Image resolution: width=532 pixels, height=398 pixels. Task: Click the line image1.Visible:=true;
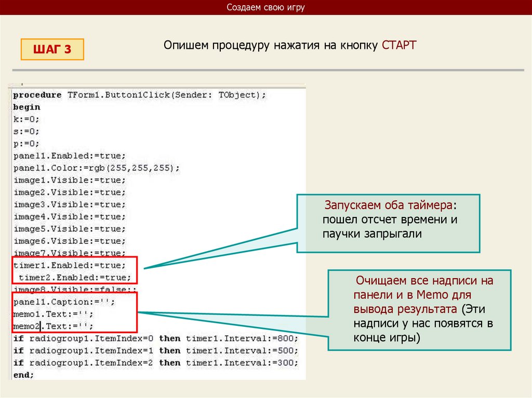70,181
